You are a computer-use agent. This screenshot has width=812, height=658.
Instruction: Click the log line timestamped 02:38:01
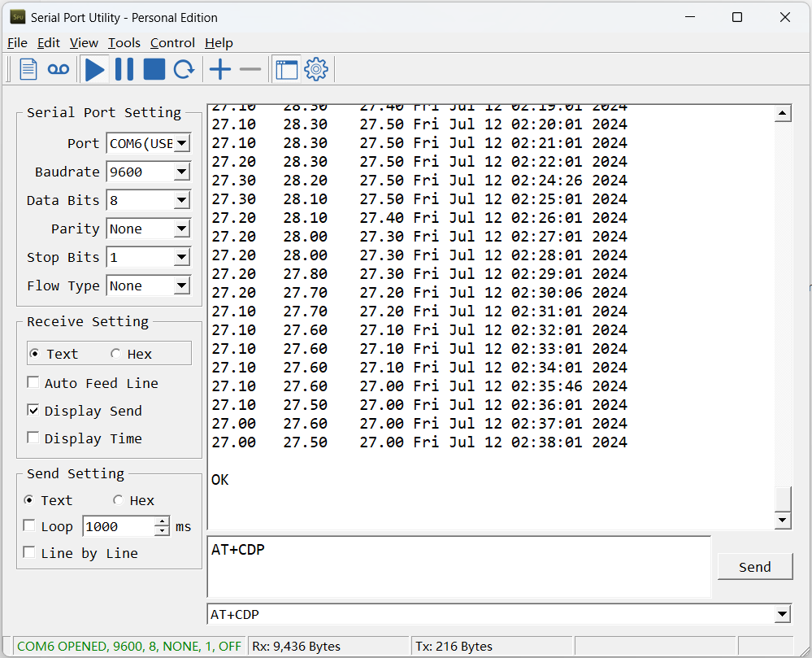[419, 442]
